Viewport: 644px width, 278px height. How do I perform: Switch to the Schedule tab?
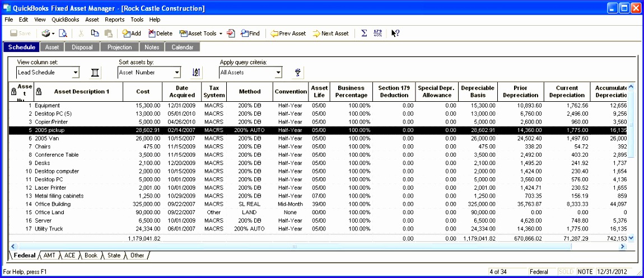(22, 47)
